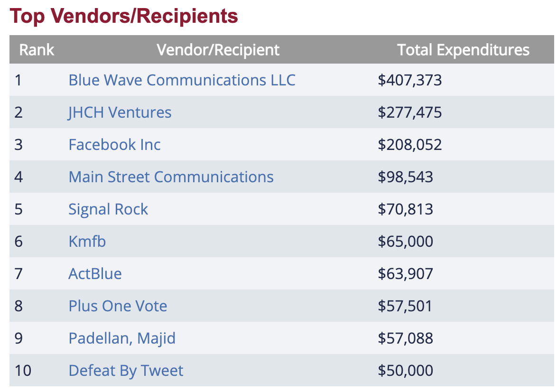Open the Plus One Vote link
557x392 pixels.
(118, 306)
